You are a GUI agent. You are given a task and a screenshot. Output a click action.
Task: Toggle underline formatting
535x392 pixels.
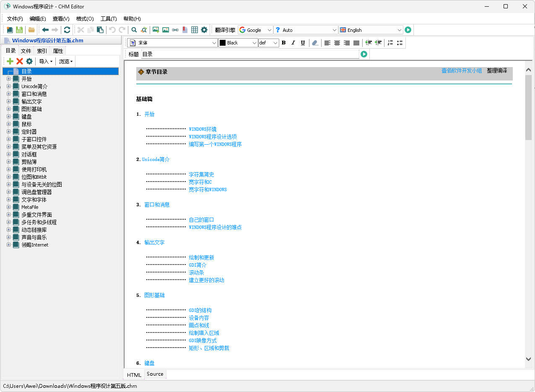[303, 43]
